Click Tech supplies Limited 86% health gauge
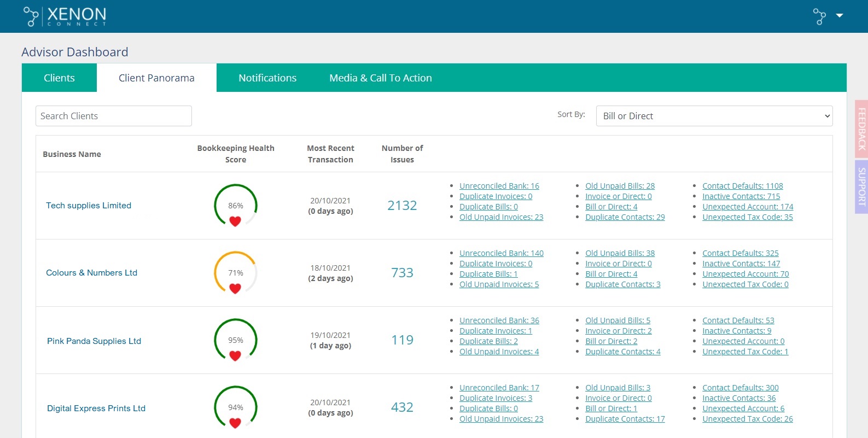Screen dimensions: 868x438 (235, 206)
